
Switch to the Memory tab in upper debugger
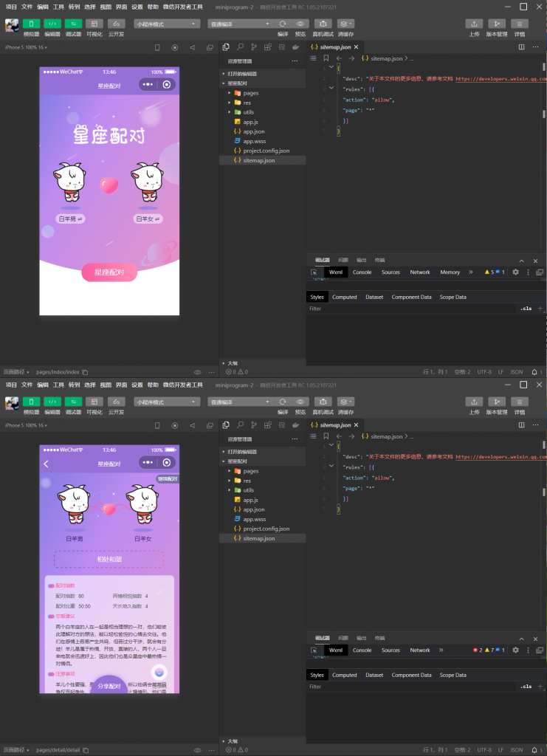pyautogui.click(x=450, y=272)
